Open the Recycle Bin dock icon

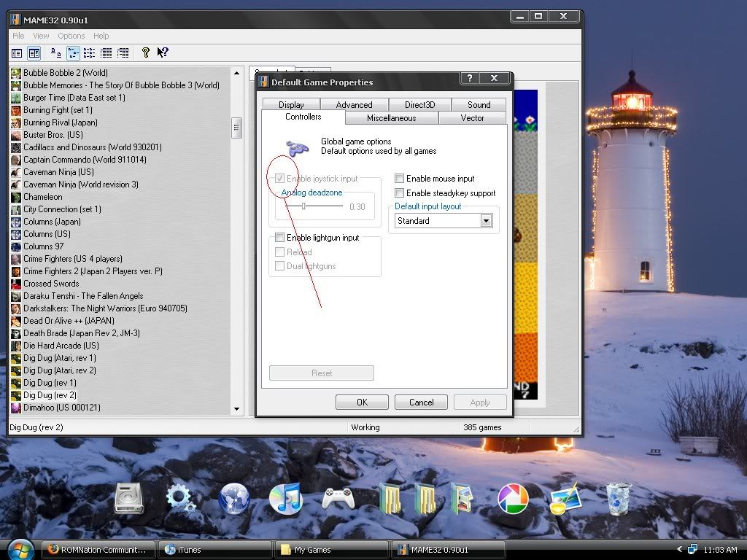point(619,499)
